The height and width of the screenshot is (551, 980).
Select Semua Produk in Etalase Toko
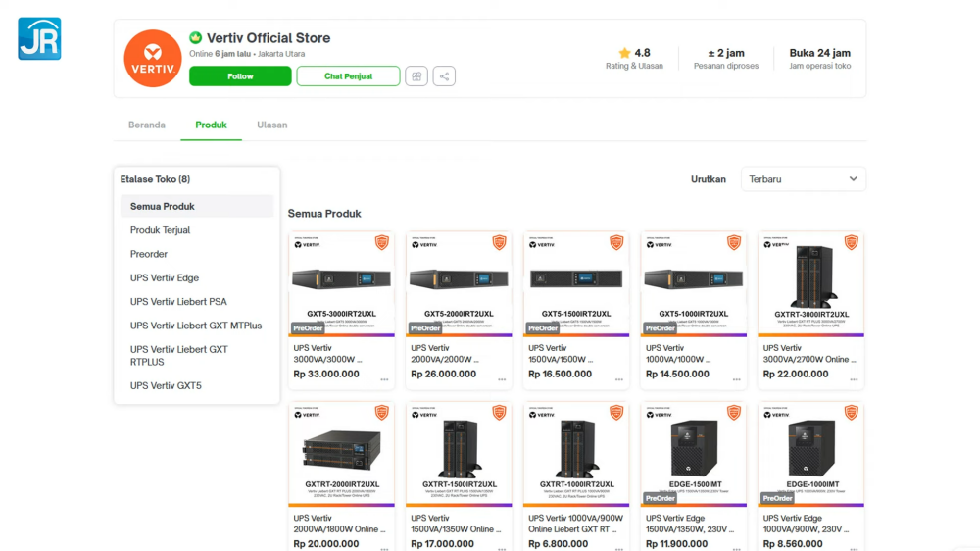[197, 207]
